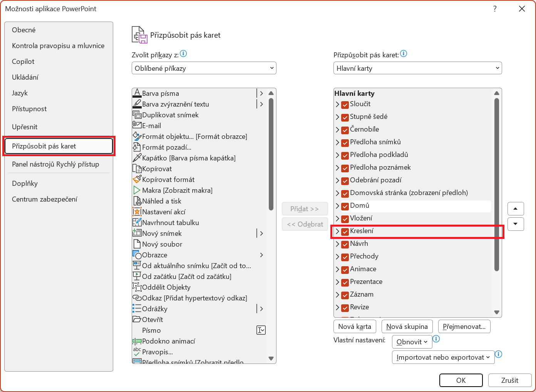This screenshot has width=536, height=392.
Task: Select the Kapátko eyedropper icon
Action: pyautogui.click(x=137, y=158)
